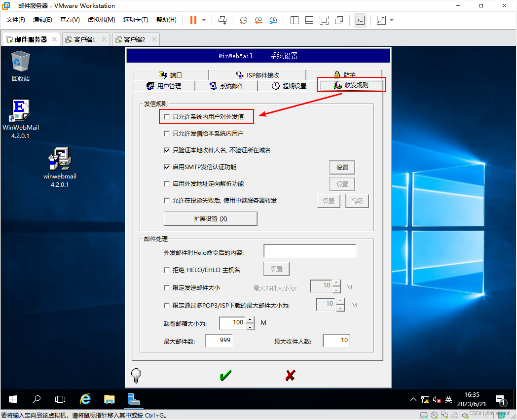The image size is (517, 420).
Task: Select the 超期设置 settings tab
Action: click(x=289, y=86)
